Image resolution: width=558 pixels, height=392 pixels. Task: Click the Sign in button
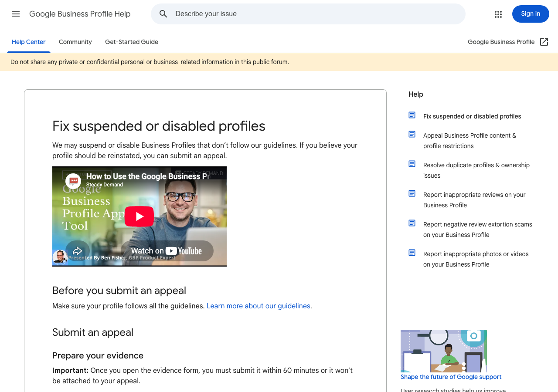531,14
